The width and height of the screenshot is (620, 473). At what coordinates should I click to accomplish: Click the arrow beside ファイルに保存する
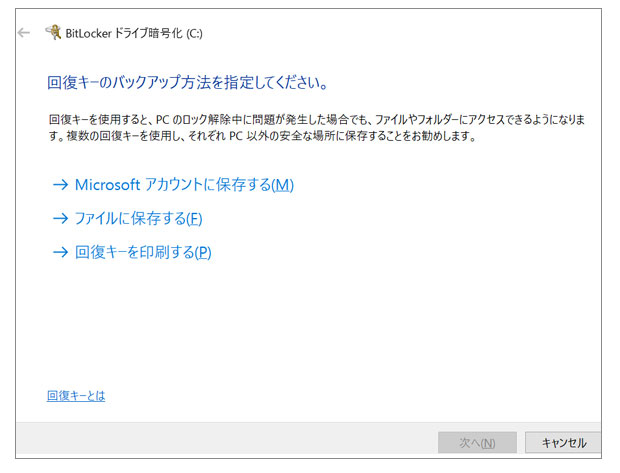pos(60,218)
